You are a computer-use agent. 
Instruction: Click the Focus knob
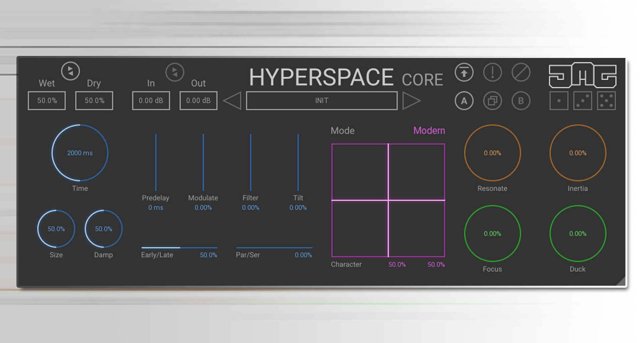(x=492, y=233)
